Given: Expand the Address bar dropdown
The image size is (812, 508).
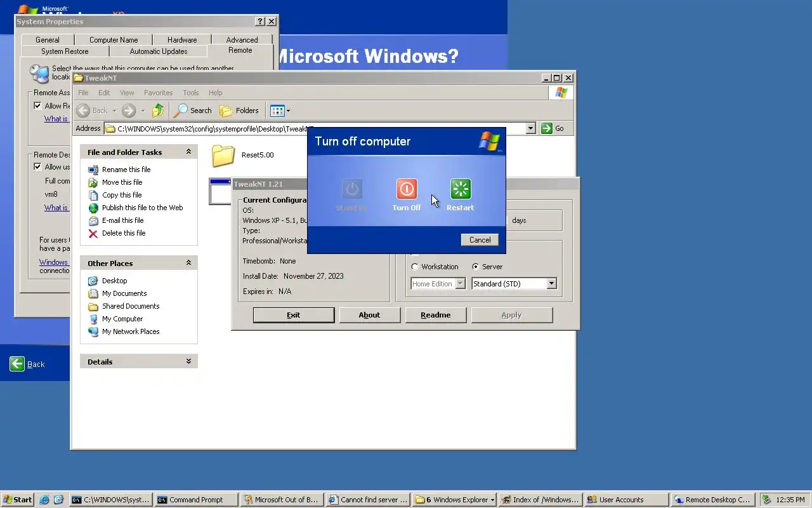Looking at the screenshot, I should pos(531,128).
